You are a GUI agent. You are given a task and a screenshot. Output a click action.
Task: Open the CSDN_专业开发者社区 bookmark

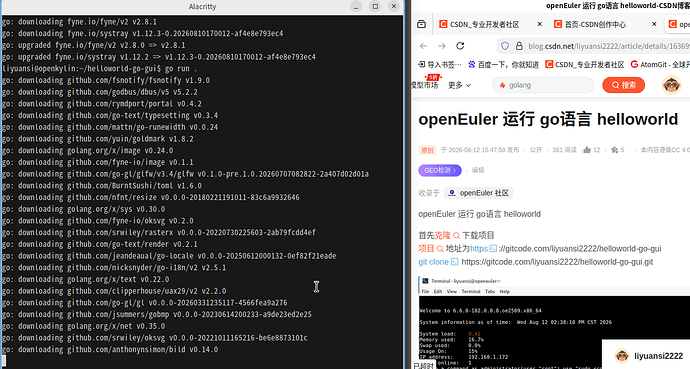click(x=584, y=65)
